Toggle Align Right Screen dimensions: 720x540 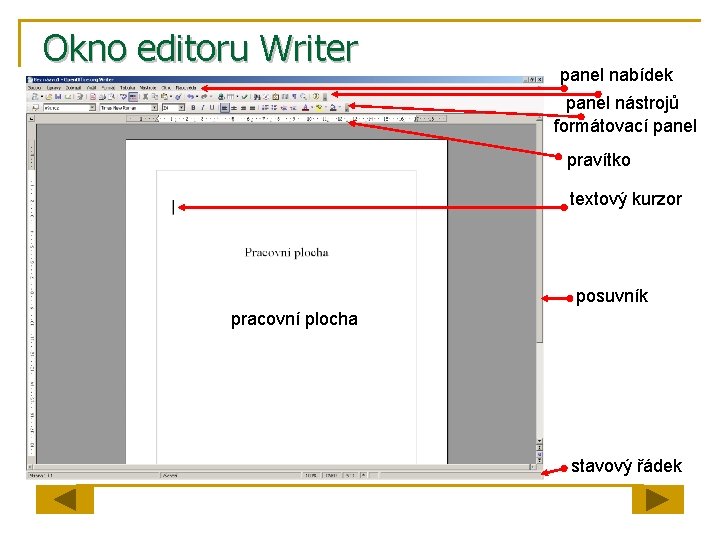(243, 108)
